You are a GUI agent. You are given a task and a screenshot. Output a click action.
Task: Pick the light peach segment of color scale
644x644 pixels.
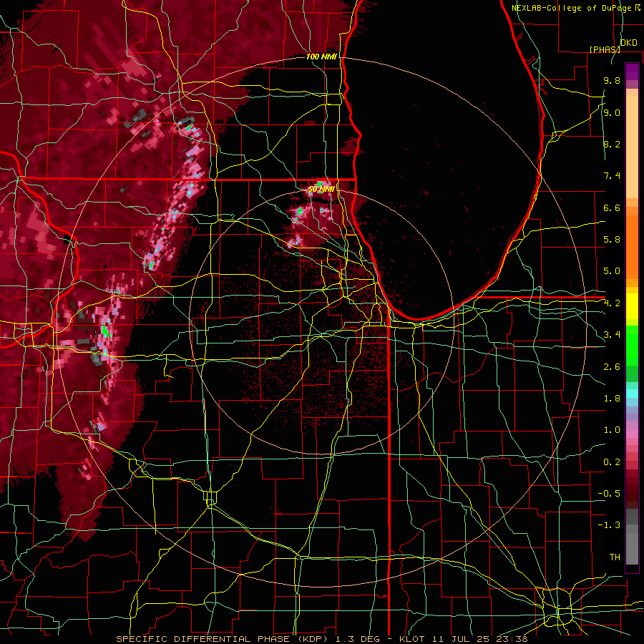click(632, 148)
